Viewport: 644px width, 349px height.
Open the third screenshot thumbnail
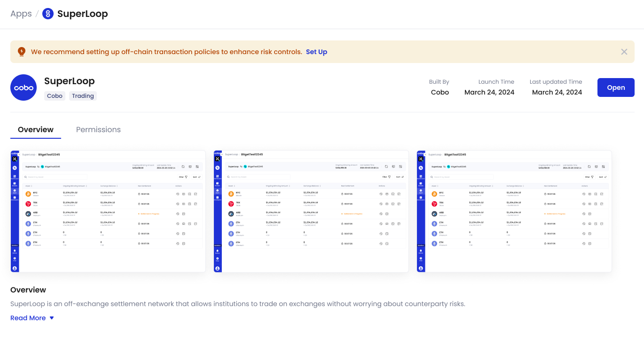[514, 211]
